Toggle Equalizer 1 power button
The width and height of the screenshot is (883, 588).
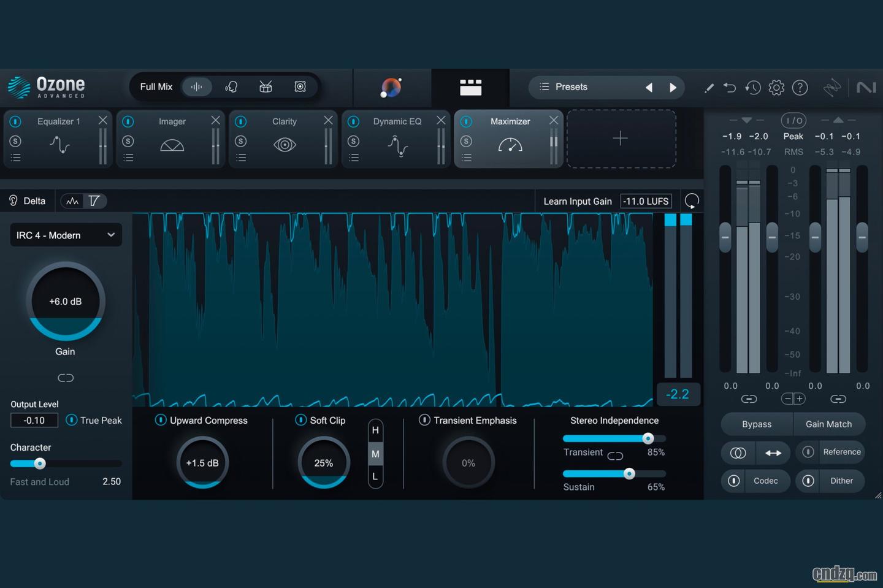(15, 121)
